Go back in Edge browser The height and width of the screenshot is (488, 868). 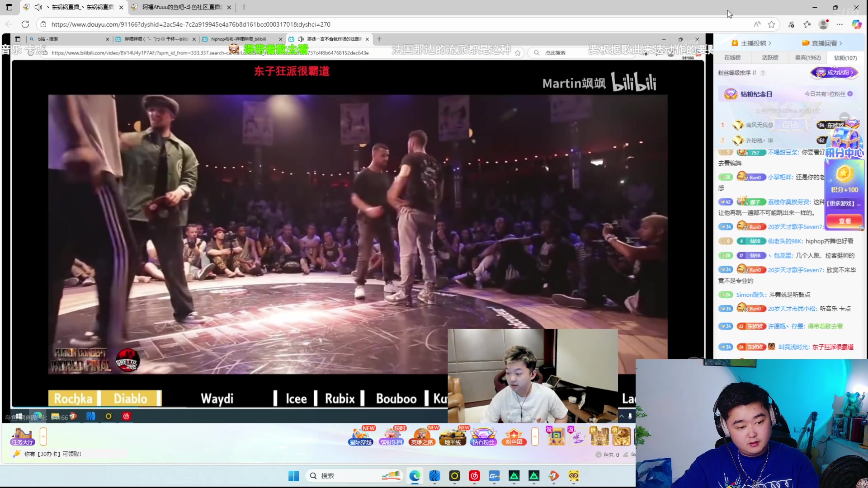tap(9, 24)
